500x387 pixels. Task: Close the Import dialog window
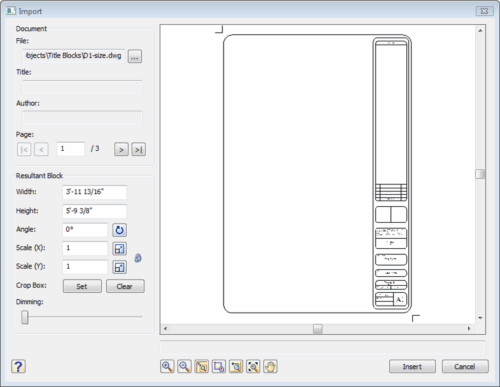point(484,11)
